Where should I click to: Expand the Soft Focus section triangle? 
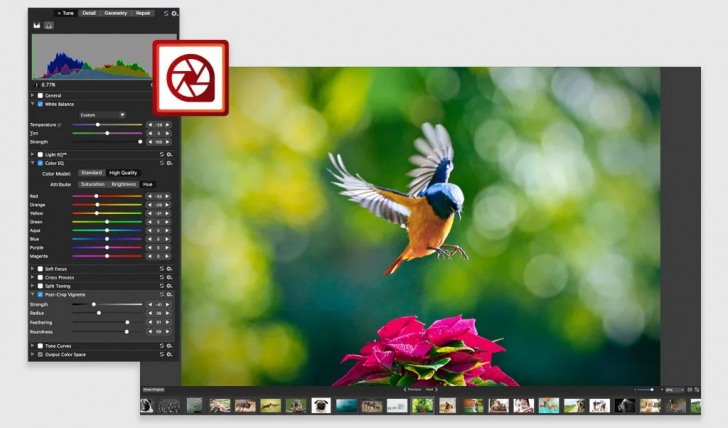(x=32, y=269)
